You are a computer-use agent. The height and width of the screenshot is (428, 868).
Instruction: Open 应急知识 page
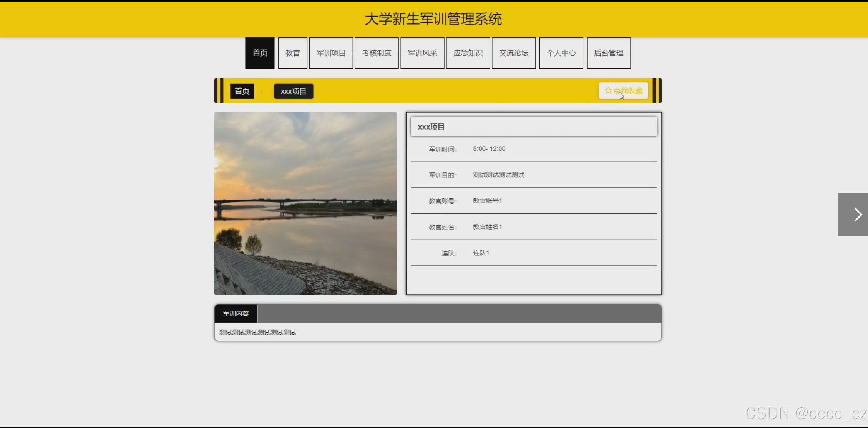pyautogui.click(x=468, y=53)
